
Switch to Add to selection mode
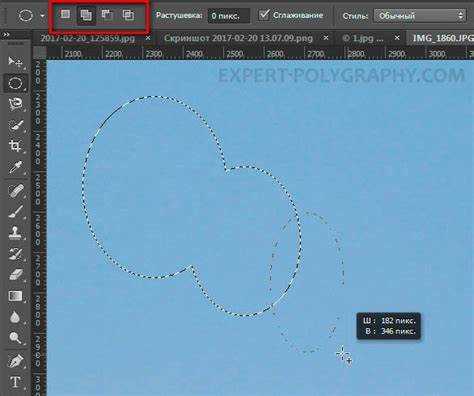(86, 15)
